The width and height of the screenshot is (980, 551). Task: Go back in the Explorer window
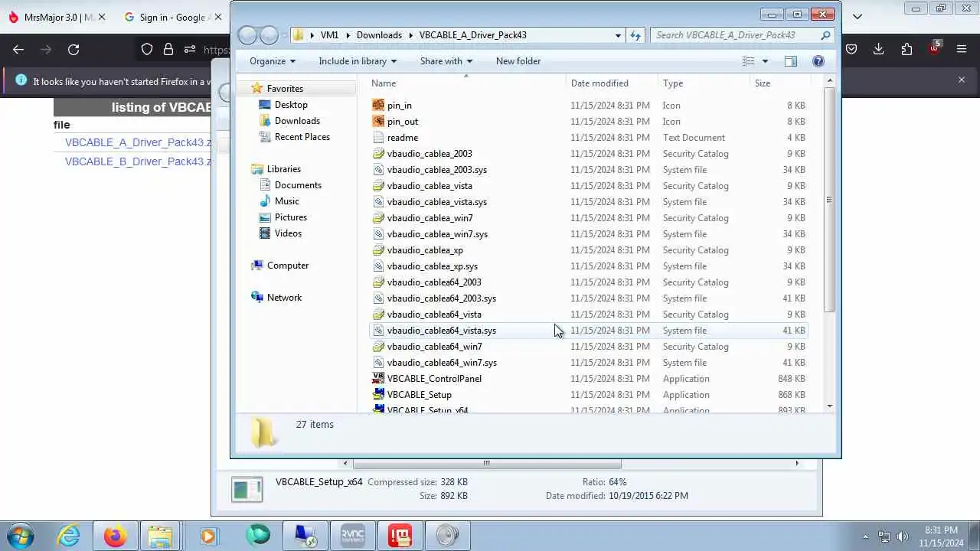click(247, 35)
